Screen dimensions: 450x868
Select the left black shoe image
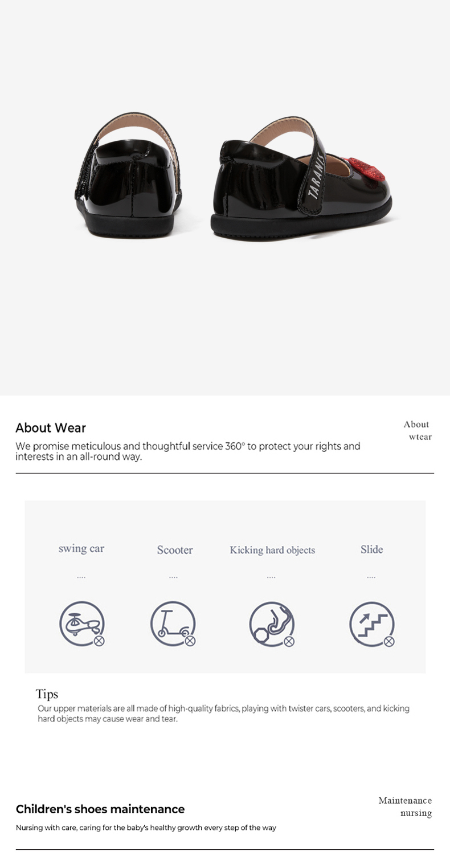coord(130,174)
